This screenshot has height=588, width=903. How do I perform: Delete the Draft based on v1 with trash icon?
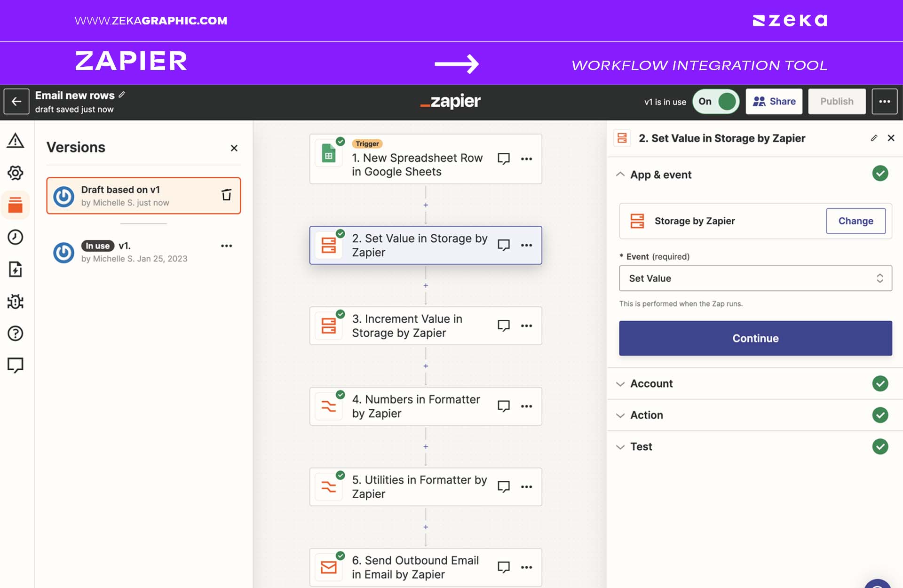click(x=227, y=194)
